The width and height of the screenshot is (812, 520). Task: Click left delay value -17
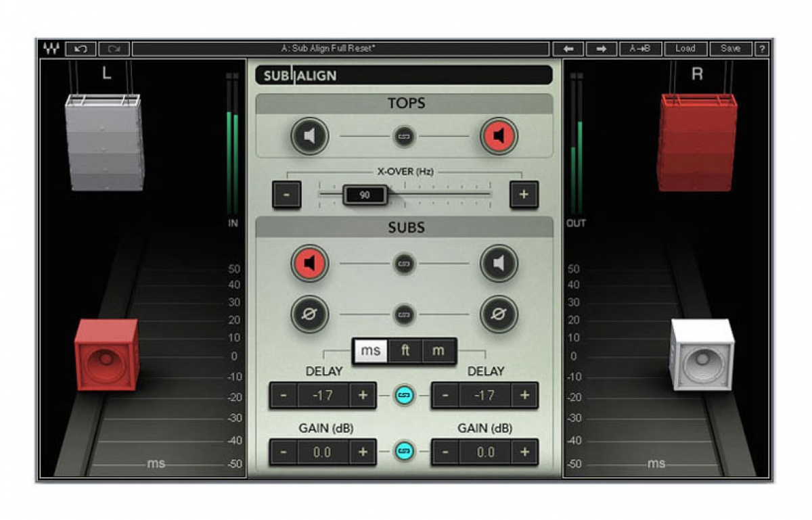323,395
